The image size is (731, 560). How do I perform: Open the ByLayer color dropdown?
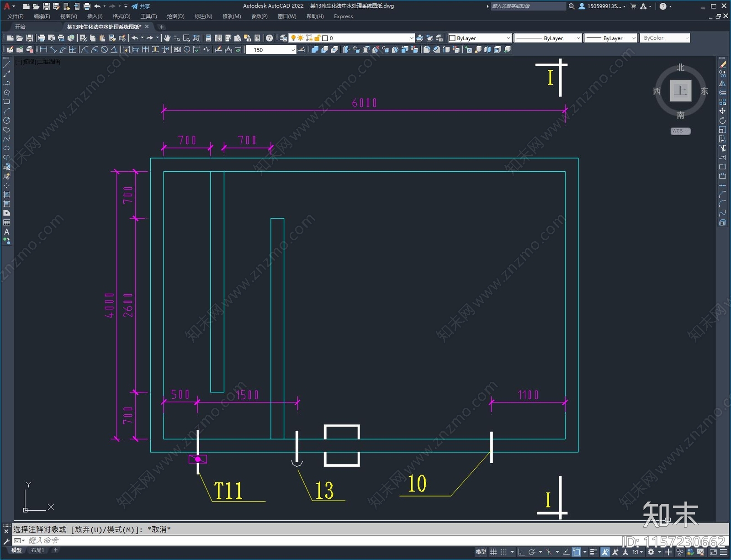coord(480,38)
